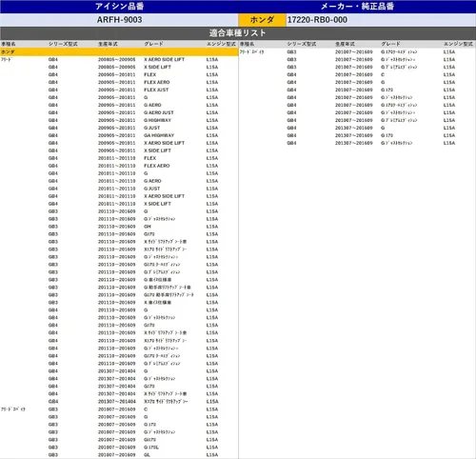Image resolution: width=476 pixels, height=459 pixels.
Task: Click X SIDE LIFT in the 200905~201011 row
Action: pos(157,150)
